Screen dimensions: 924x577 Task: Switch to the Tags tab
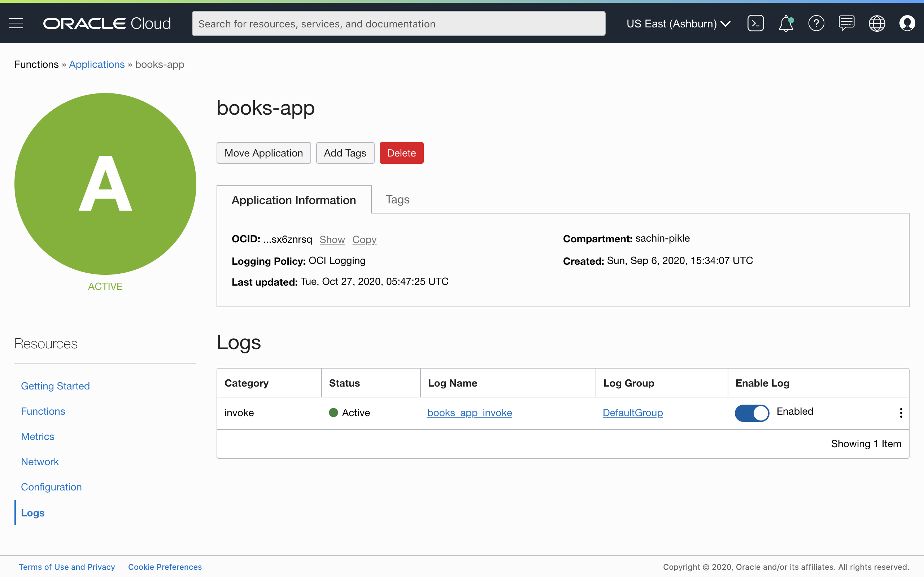point(397,199)
